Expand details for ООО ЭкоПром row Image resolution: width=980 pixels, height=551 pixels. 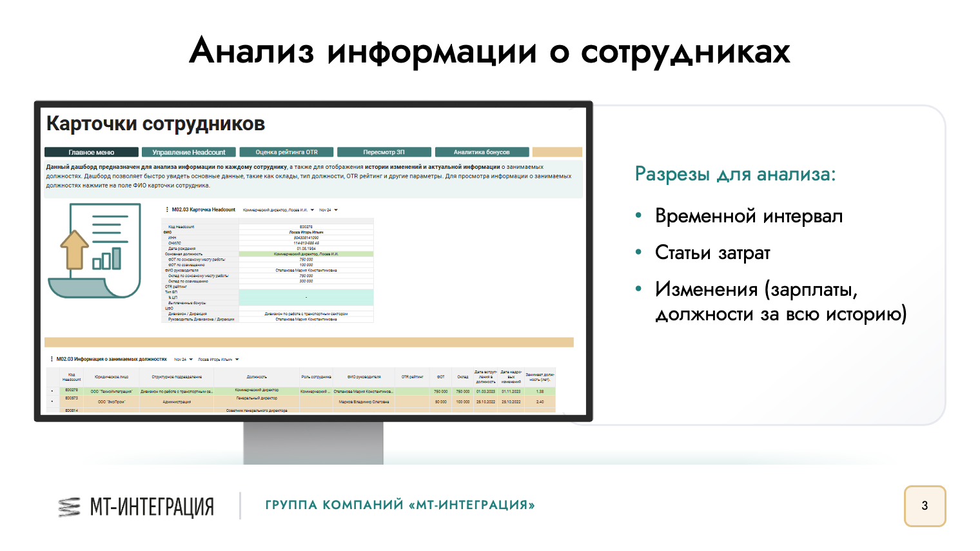point(53,401)
